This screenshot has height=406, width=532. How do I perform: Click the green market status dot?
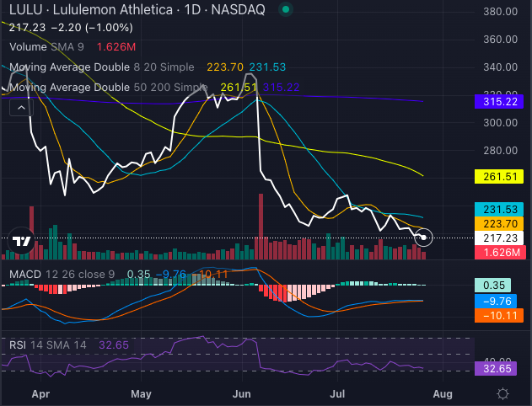[286, 9]
